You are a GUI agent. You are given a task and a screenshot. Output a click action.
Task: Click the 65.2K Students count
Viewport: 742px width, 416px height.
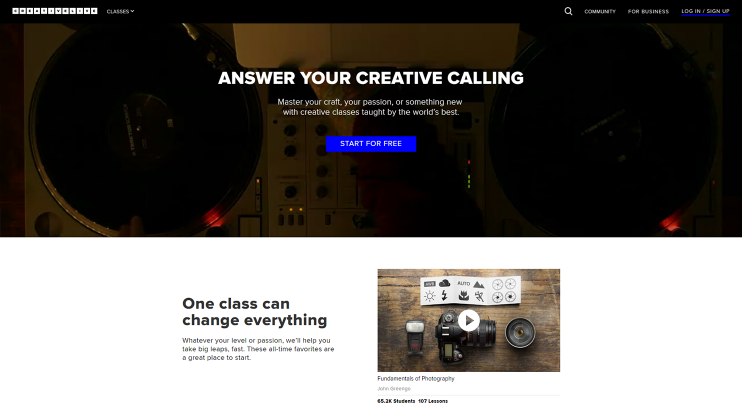tap(396, 401)
